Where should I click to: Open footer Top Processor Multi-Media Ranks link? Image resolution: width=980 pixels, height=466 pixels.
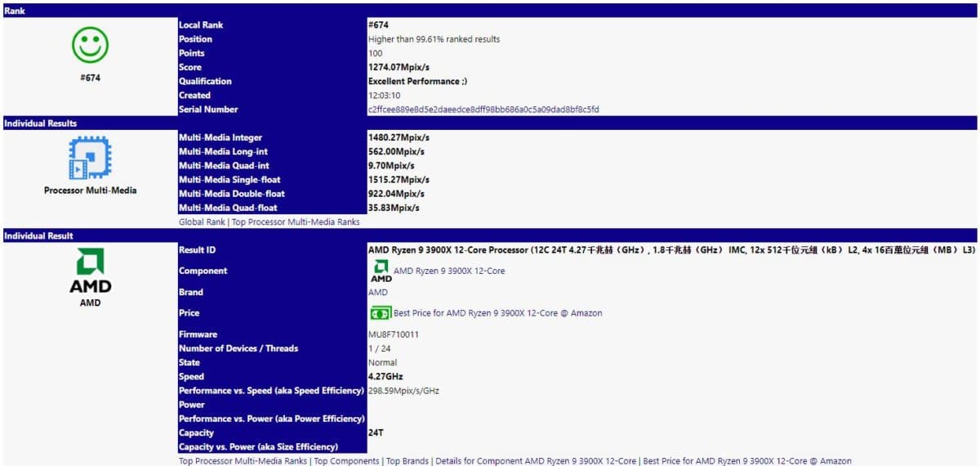click(x=243, y=461)
